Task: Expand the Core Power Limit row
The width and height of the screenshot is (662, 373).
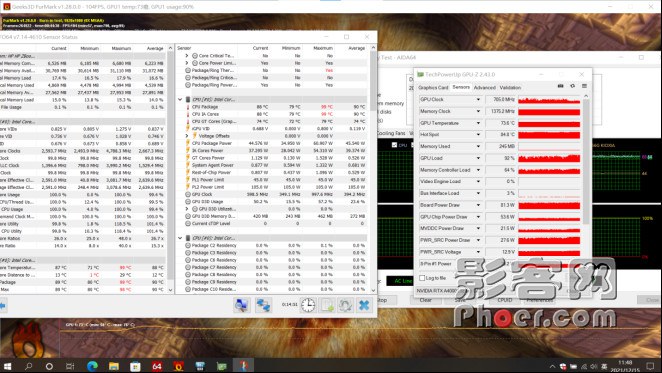Action: (187, 63)
